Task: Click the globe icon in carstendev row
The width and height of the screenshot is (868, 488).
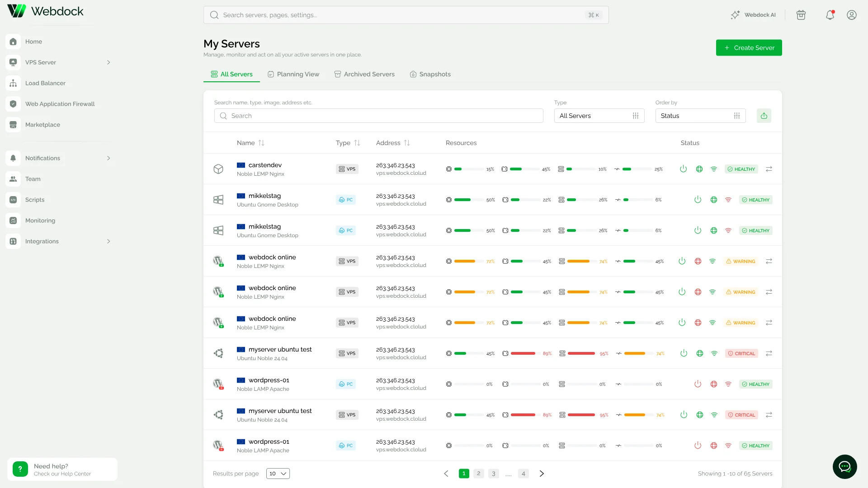Action: click(x=699, y=169)
